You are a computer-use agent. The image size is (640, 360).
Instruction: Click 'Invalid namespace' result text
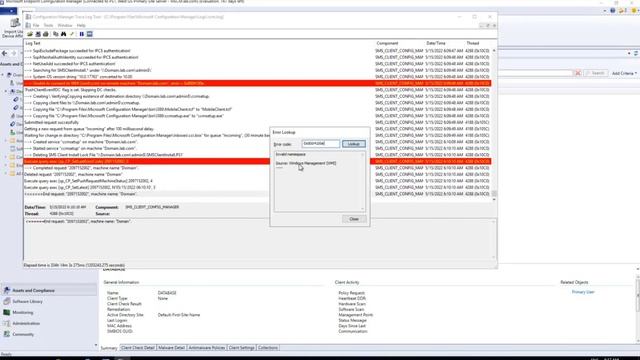(290, 155)
